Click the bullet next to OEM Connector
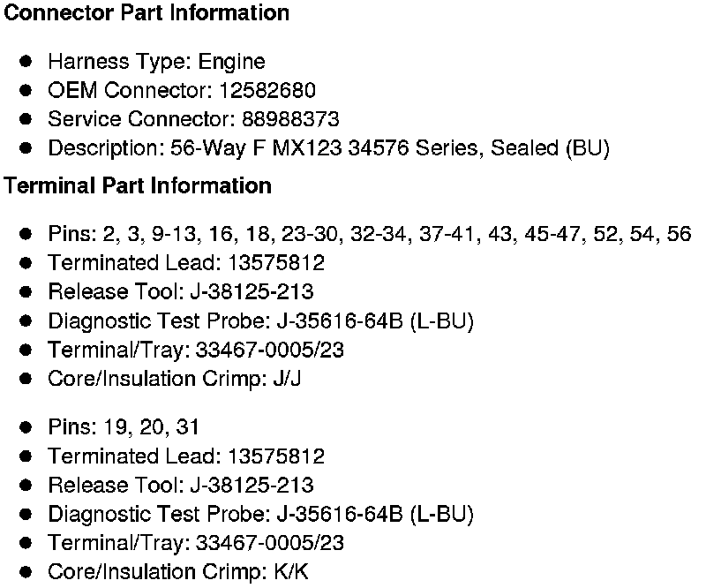The height and width of the screenshot is (588, 706). [x=26, y=91]
